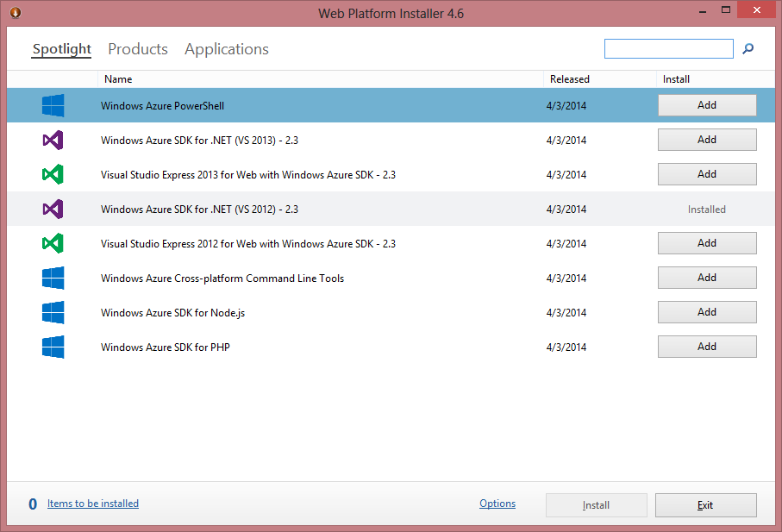Click the purple Visual Studio icon for VS 2013 SDK
This screenshot has width=782, height=532.
point(53,140)
